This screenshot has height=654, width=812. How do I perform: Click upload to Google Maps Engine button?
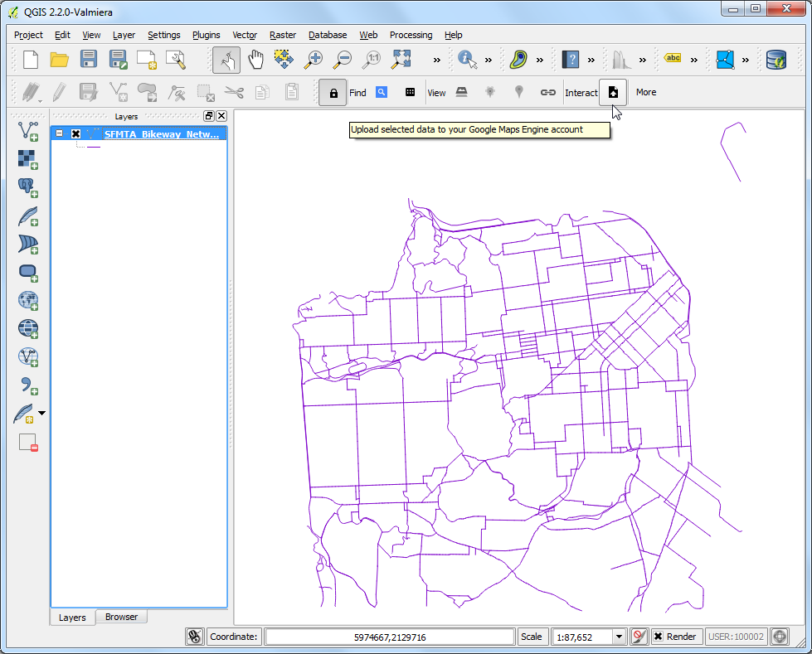point(613,92)
